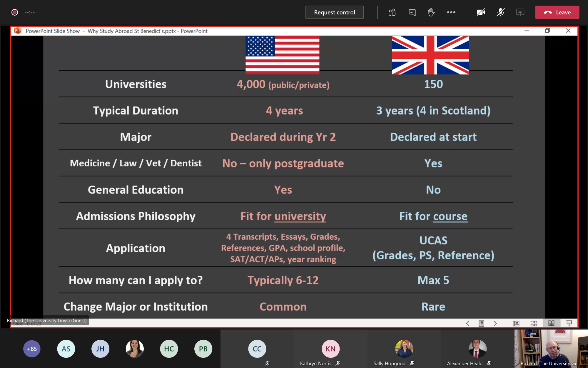Click the 'Universities' row label
The image size is (588, 368).
[x=136, y=84]
